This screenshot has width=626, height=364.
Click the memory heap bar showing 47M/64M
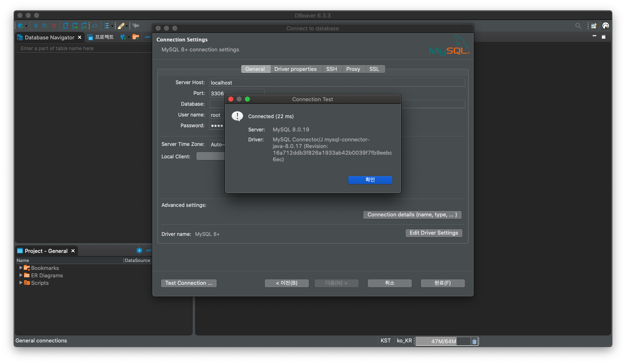click(443, 341)
